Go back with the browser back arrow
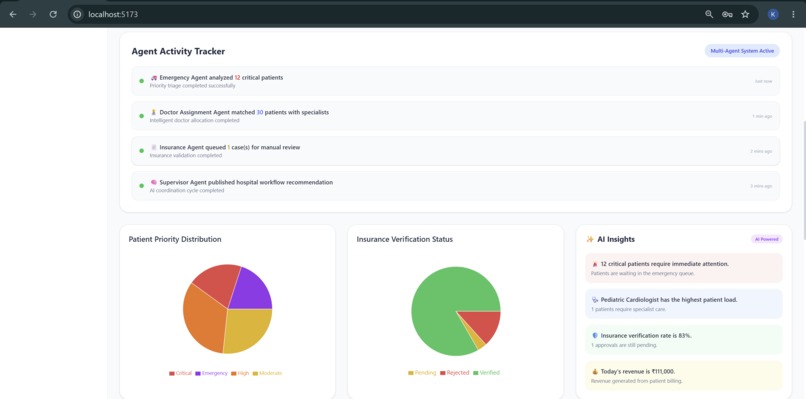 pyautogui.click(x=13, y=14)
